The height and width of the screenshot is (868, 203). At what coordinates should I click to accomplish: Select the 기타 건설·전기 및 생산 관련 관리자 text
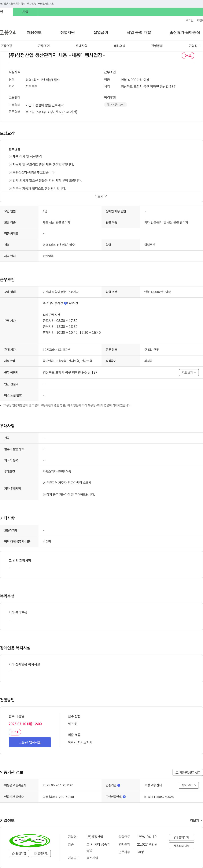pyautogui.click(x=166, y=222)
